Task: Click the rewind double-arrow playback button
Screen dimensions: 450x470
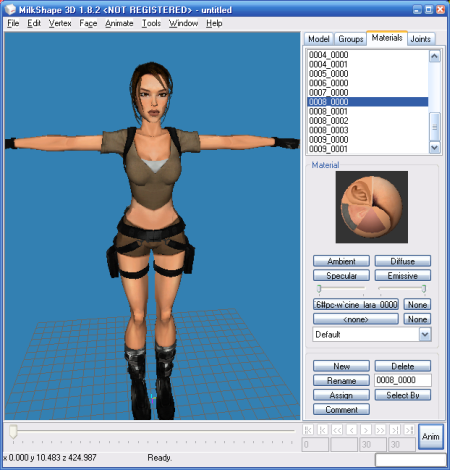Action: tap(337, 430)
